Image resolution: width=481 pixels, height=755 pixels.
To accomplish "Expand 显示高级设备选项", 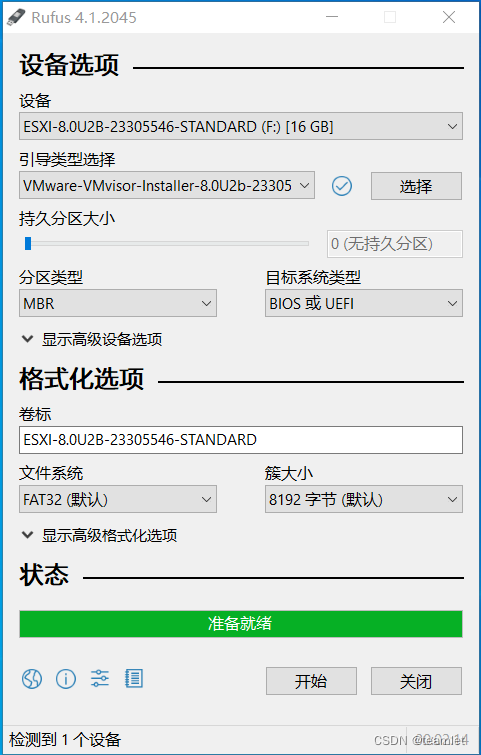I will 91,339.
